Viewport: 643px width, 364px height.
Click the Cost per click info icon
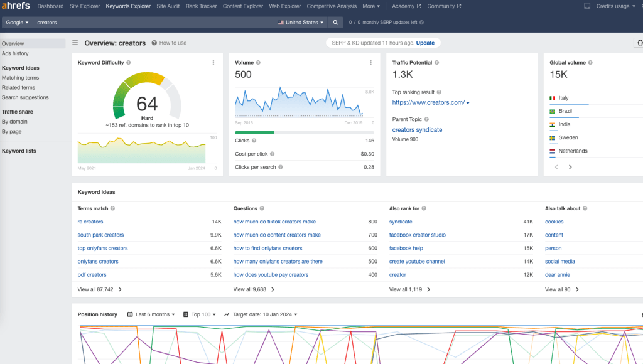tap(273, 154)
